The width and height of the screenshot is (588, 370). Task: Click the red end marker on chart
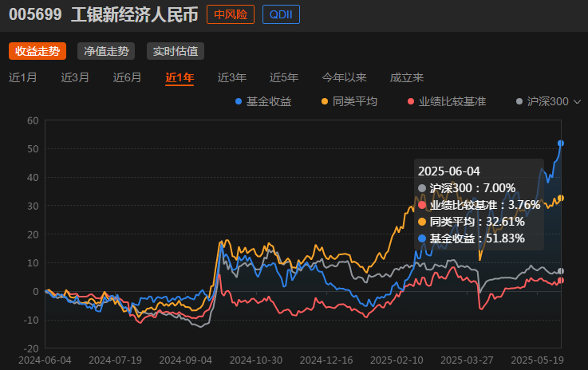click(x=561, y=281)
